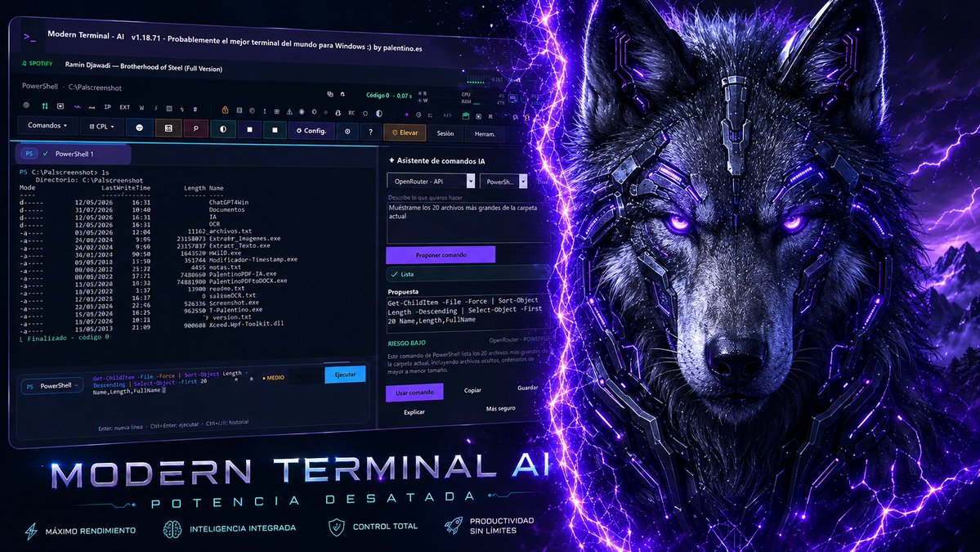The width and height of the screenshot is (980, 552).
Task: Click the purple wave icon
Action: [78, 107]
